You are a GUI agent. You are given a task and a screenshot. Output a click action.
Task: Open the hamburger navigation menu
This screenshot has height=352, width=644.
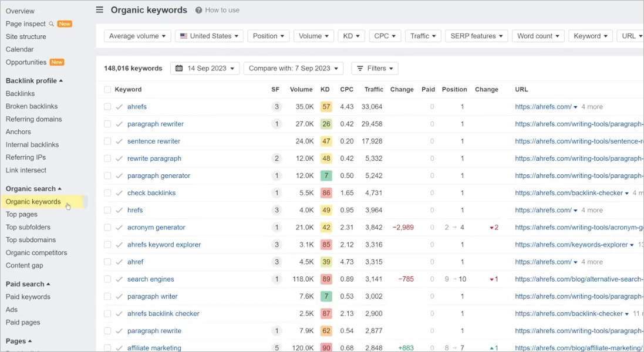(x=99, y=9)
